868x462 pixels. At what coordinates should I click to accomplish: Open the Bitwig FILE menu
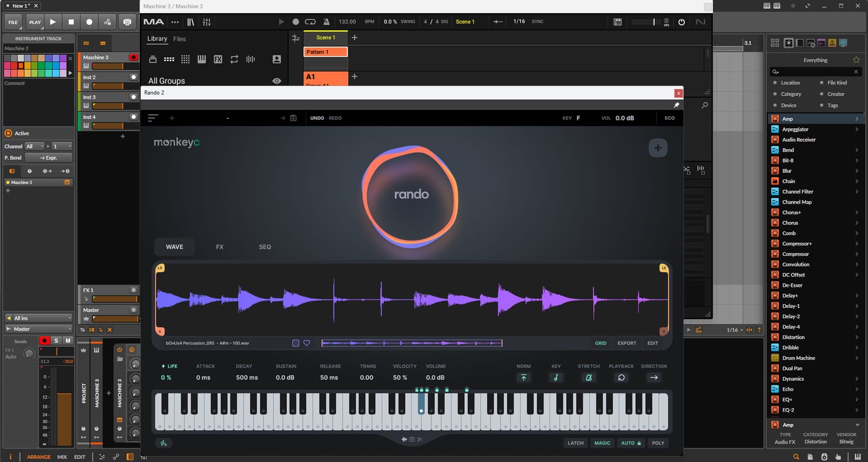[x=13, y=22]
